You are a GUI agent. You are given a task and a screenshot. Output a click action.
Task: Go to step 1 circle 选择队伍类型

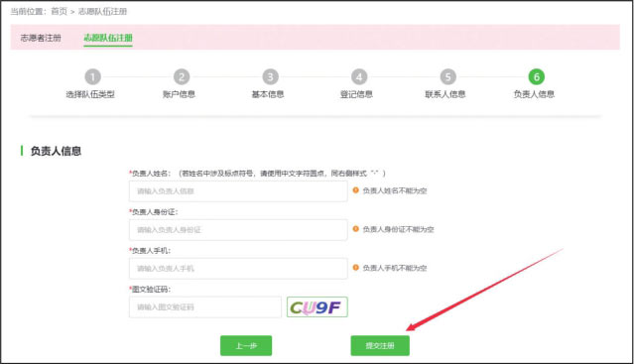(x=92, y=76)
